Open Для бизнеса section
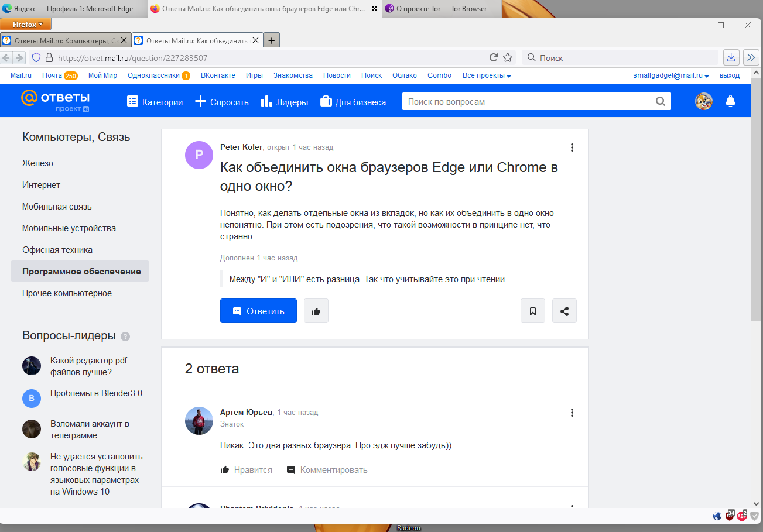Screen dimensions: 763x532 [353, 102]
